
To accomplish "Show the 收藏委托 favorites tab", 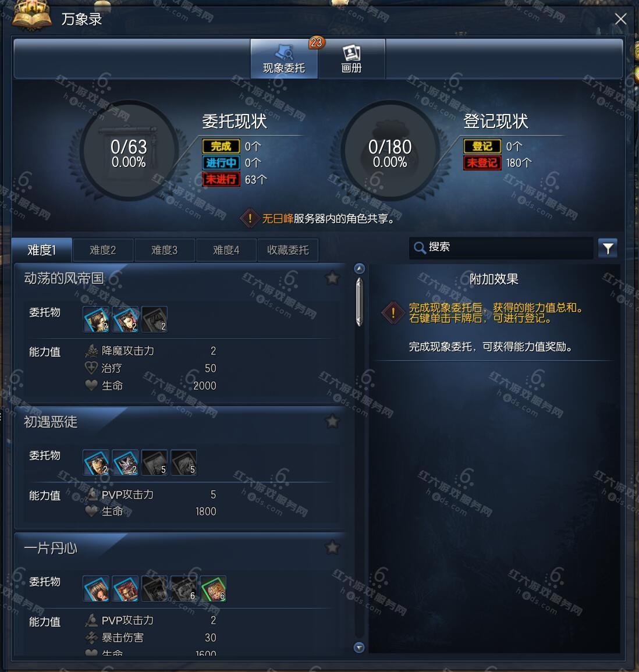I will pos(288,250).
